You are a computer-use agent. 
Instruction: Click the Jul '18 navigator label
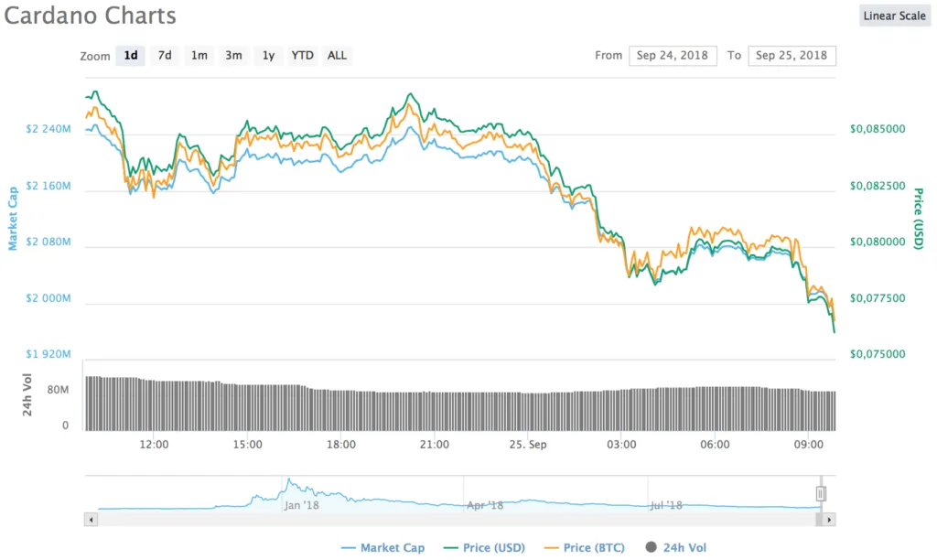pyautogui.click(x=666, y=506)
